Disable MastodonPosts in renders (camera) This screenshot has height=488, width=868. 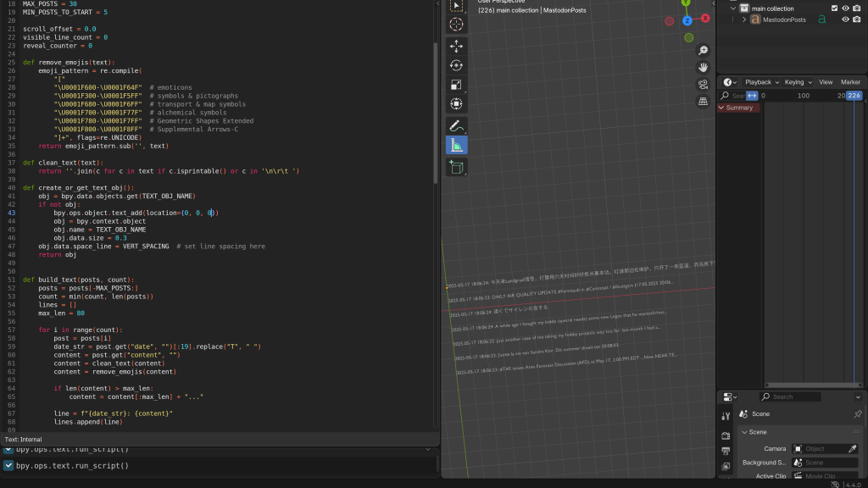click(856, 19)
